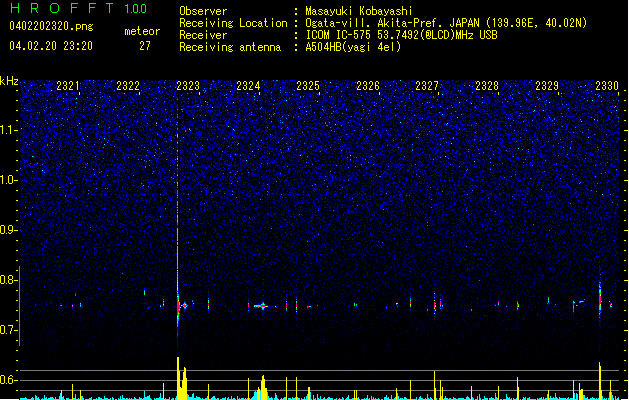Click the filename 0402202320.png

pyautogui.click(x=51, y=26)
